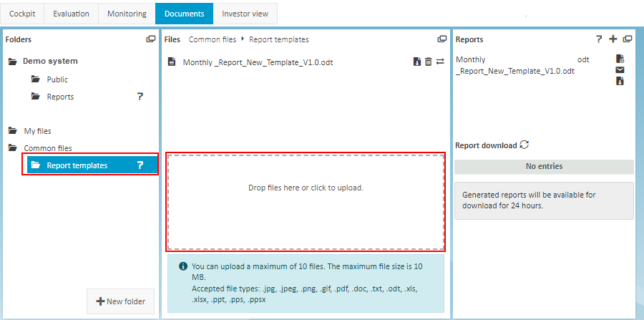Image resolution: width=644 pixels, height=320 pixels.
Task: Send the Monthly report by email
Action: pyautogui.click(x=620, y=70)
